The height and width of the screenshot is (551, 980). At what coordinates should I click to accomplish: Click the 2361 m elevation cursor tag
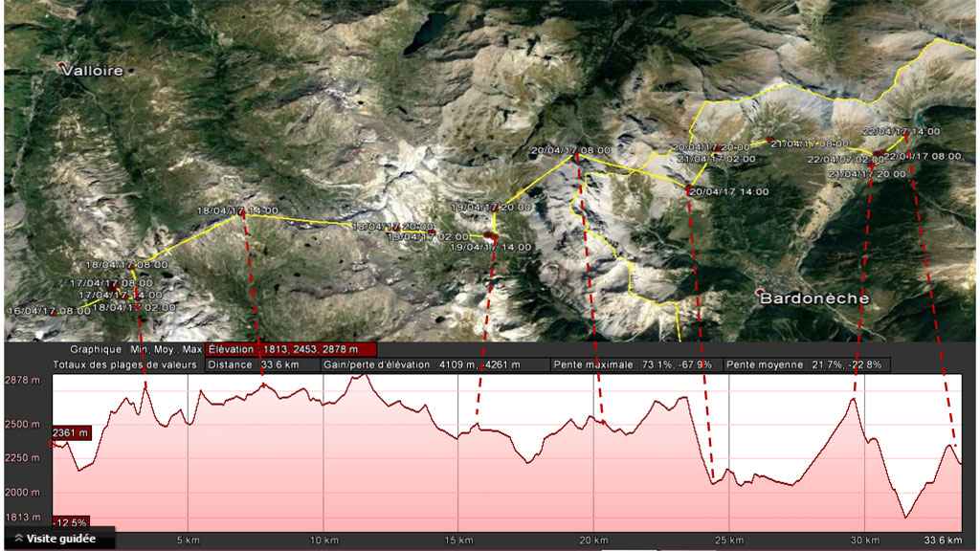coord(71,432)
